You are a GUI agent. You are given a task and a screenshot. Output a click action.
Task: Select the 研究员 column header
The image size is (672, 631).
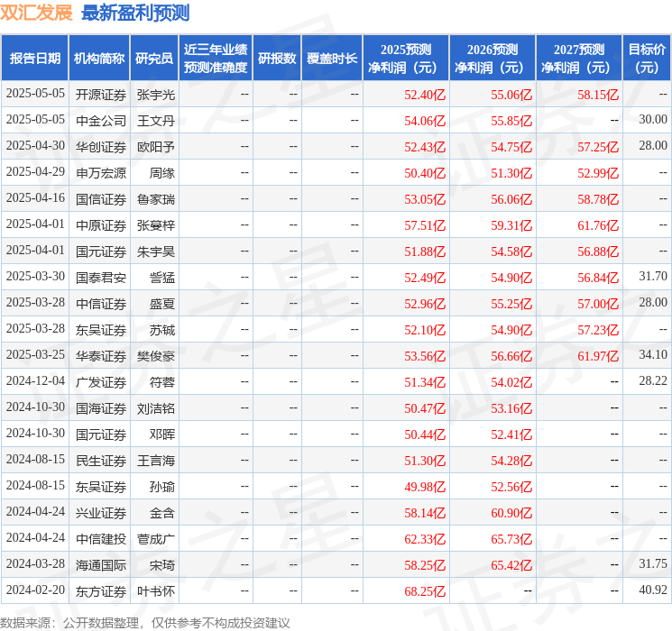pyautogui.click(x=154, y=59)
